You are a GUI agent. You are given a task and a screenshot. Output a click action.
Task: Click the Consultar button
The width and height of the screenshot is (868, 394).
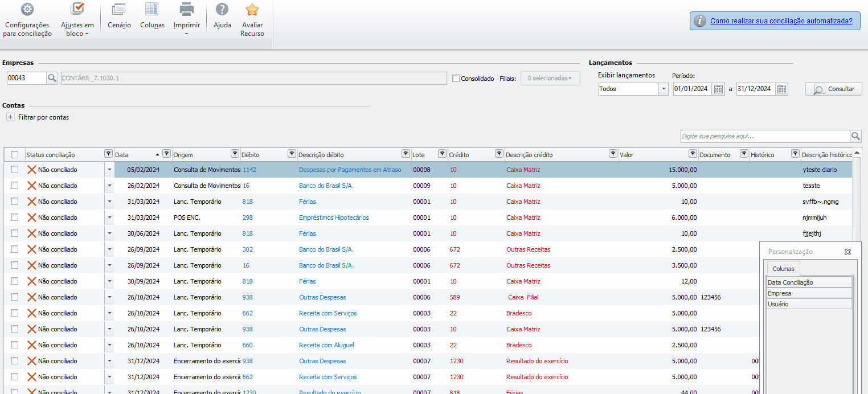pyautogui.click(x=834, y=89)
